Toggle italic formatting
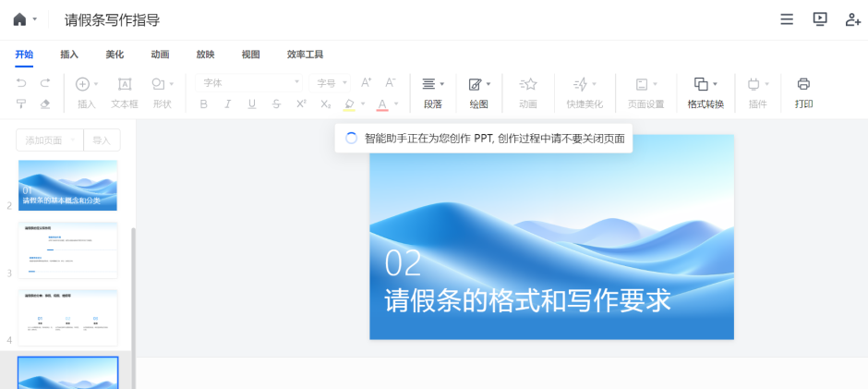Screen dimensions: 868x389 point(228,103)
